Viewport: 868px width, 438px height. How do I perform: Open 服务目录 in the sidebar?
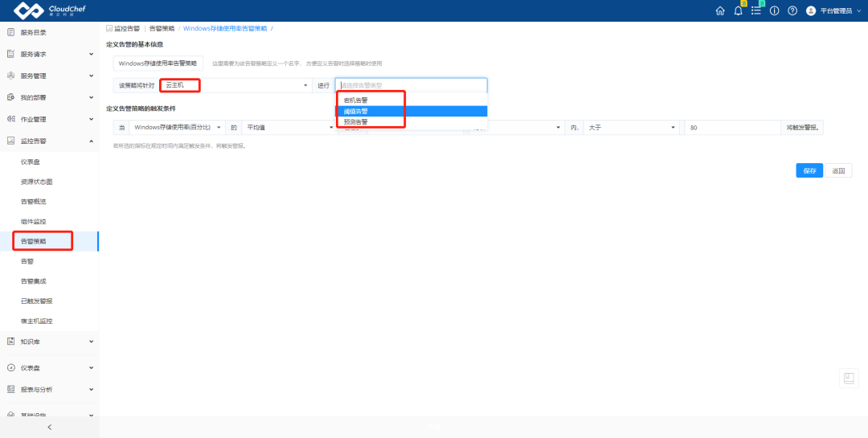click(x=33, y=32)
